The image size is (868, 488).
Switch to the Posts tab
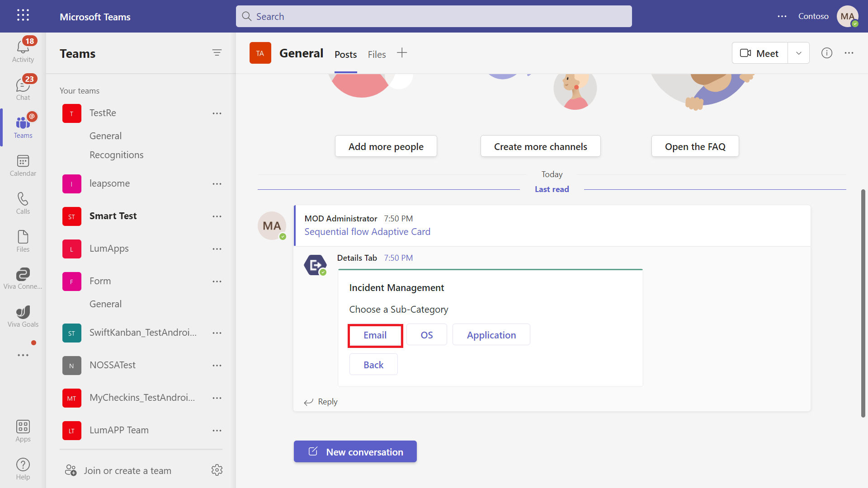click(345, 54)
